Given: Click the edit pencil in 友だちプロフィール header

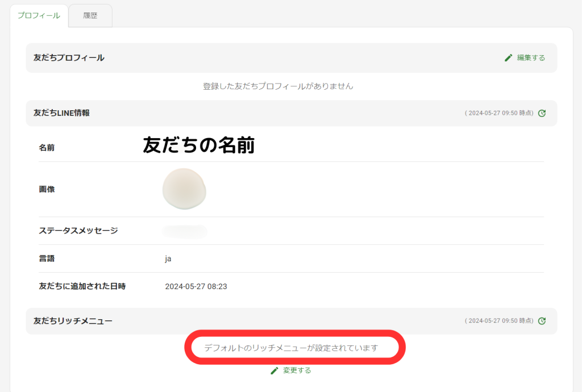Looking at the screenshot, I should [x=509, y=57].
